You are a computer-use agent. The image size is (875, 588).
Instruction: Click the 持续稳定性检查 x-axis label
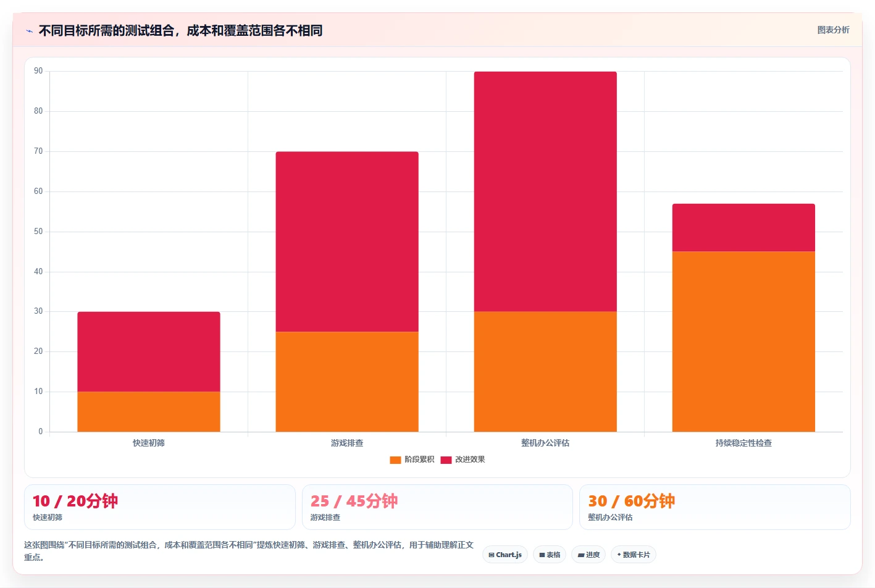[x=743, y=443]
